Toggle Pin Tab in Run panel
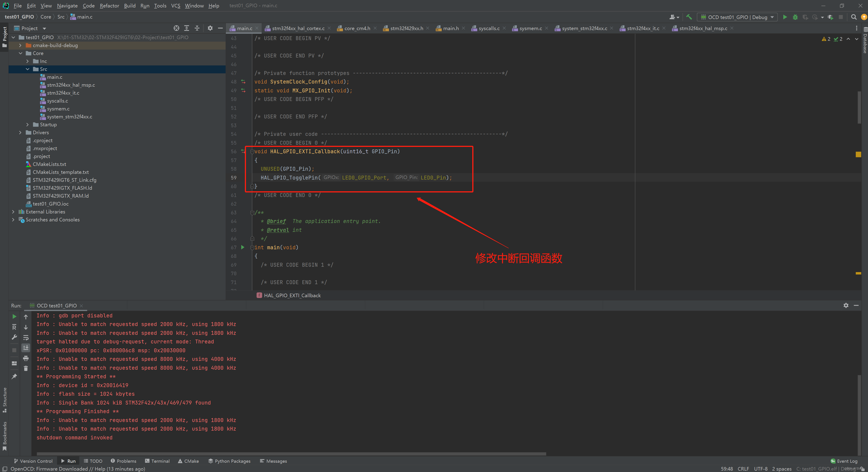The image size is (868, 472). point(14,376)
